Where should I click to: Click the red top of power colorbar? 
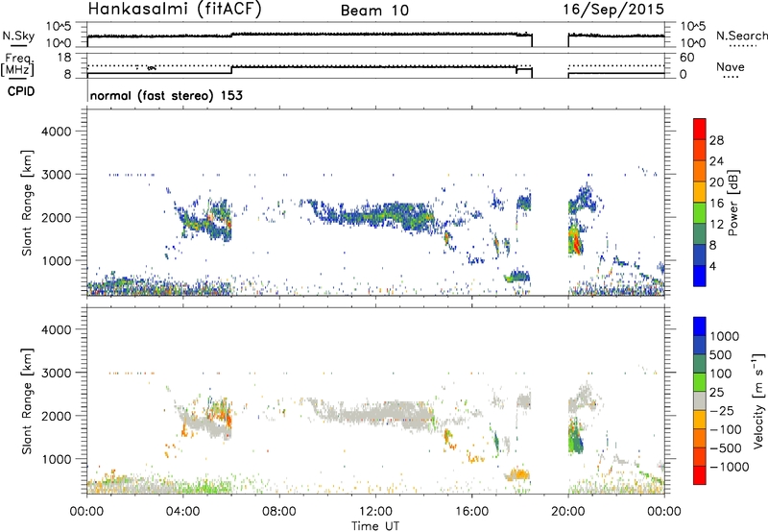coord(700,129)
